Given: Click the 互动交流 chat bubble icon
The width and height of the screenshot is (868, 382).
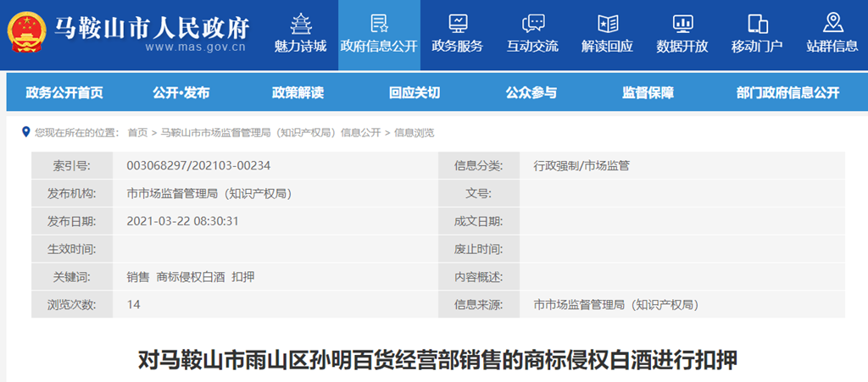Looking at the screenshot, I should point(533,24).
